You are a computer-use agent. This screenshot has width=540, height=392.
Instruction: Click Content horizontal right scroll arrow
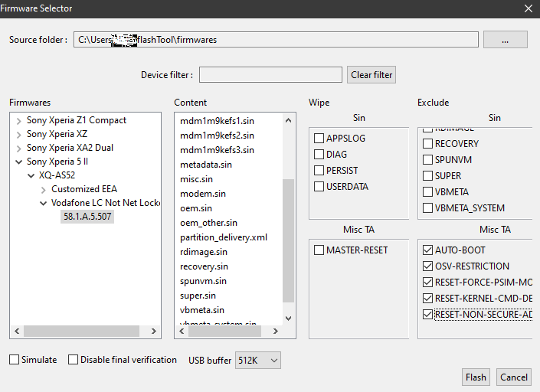(276, 331)
